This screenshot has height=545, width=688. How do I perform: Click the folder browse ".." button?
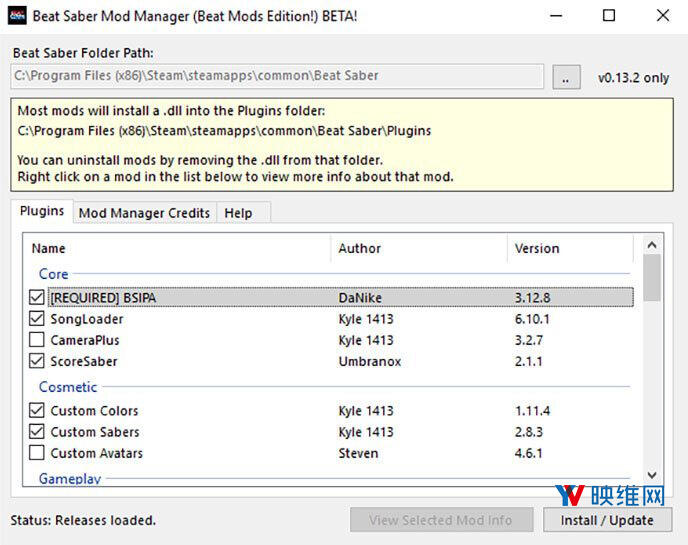pyautogui.click(x=566, y=77)
